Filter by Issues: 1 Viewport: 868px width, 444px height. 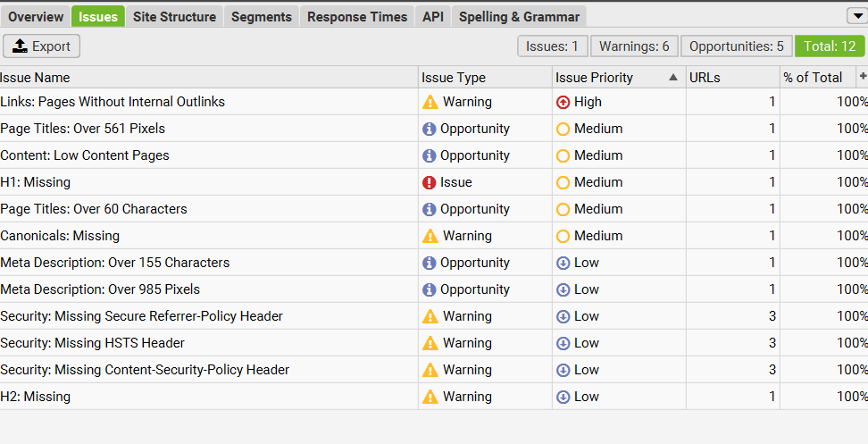[x=553, y=46]
